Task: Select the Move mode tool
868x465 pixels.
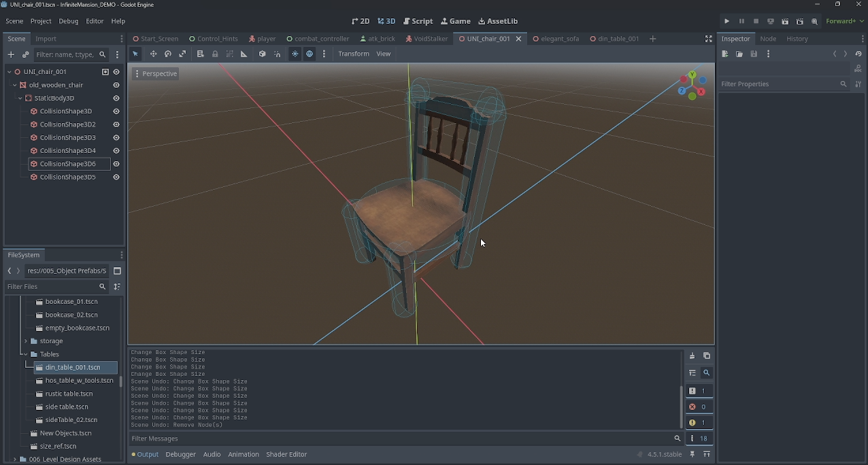Action: point(153,54)
